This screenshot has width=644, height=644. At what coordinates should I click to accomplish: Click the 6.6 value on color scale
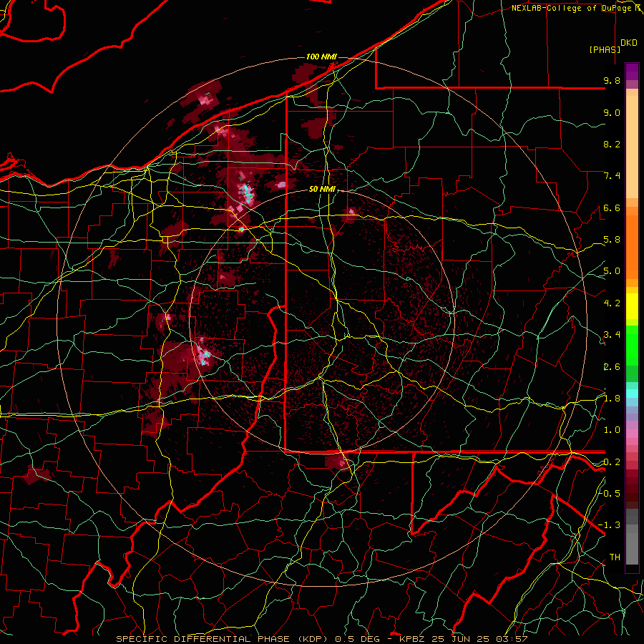612,208
